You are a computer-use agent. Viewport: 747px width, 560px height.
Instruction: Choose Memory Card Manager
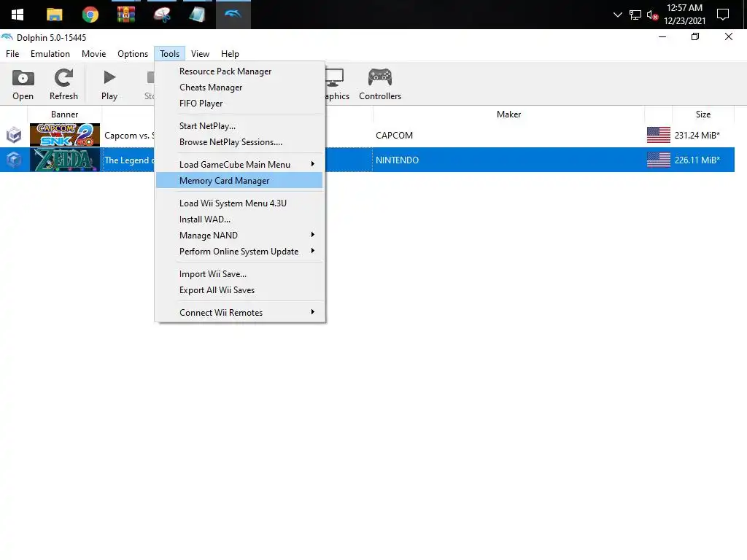click(239, 181)
